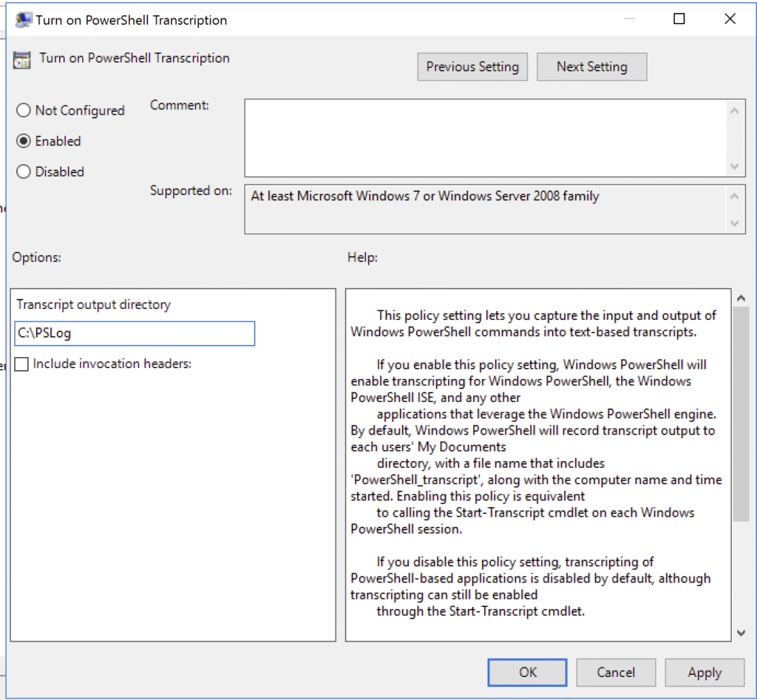
Task: Click the title bar PowerShell policy icon
Action: (24, 20)
